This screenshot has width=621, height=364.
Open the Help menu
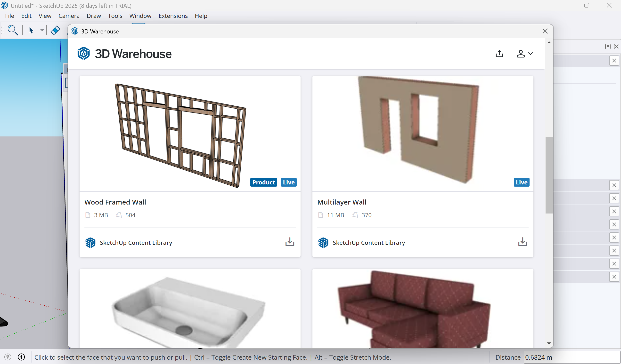[201, 16]
